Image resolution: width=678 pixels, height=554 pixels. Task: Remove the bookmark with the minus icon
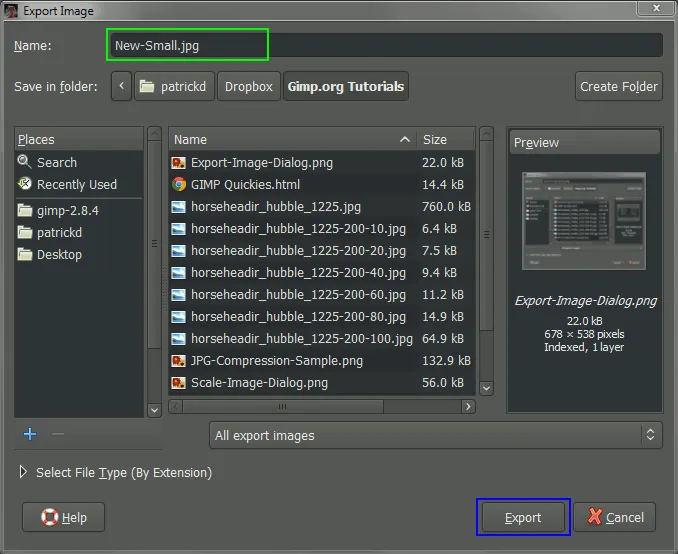point(58,434)
